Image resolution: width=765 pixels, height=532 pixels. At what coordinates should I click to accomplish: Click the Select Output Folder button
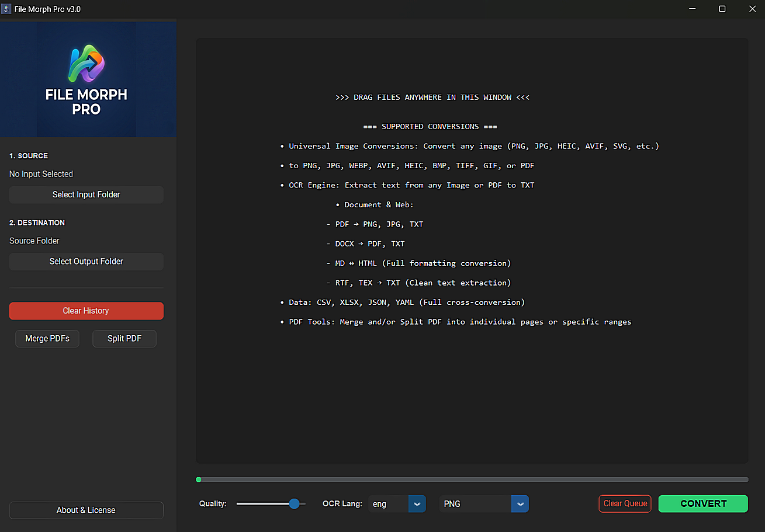point(86,262)
